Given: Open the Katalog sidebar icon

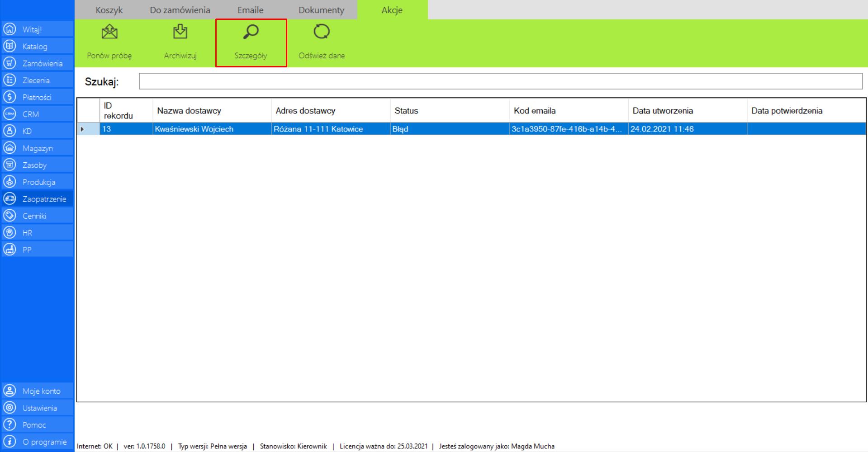Looking at the screenshot, I should click(9, 46).
